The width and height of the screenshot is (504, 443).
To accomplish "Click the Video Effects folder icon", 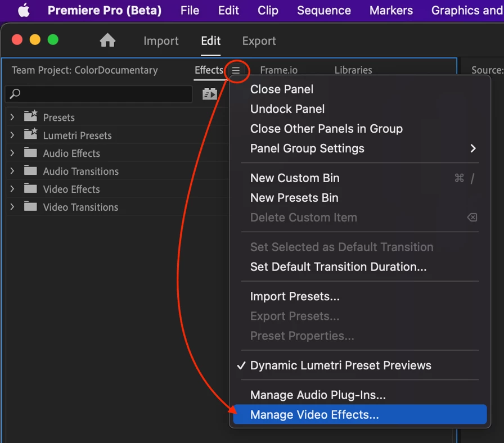I will 30,188.
